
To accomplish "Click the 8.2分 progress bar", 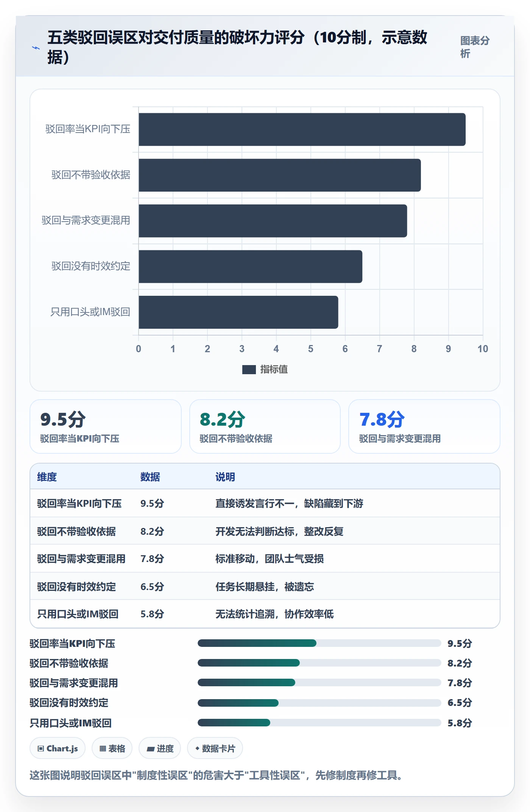I will tap(320, 663).
